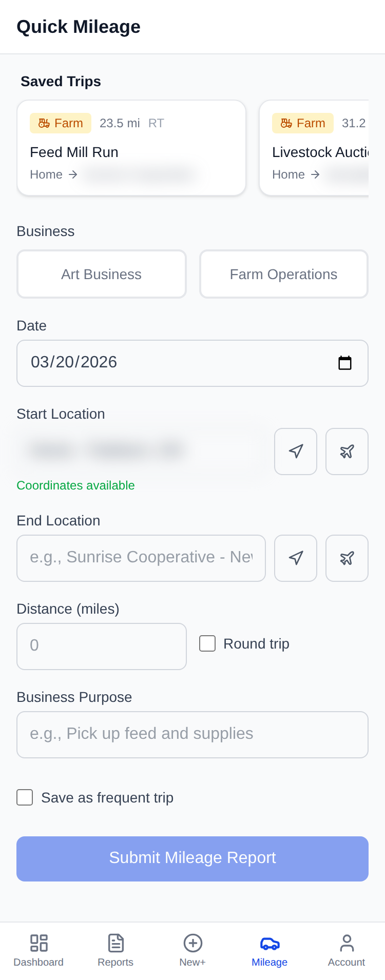Select the Feed Mill Run saved trip

(131, 147)
